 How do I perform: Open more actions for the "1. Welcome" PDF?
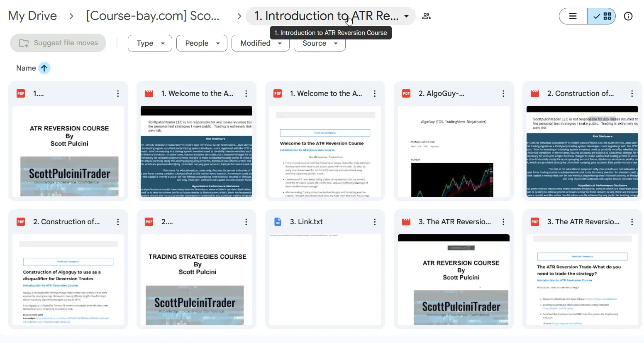click(375, 93)
